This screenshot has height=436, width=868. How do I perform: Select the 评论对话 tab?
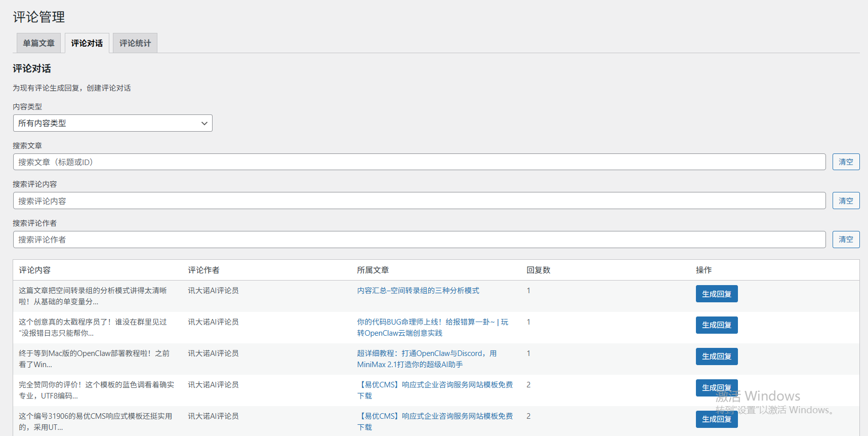pos(87,43)
